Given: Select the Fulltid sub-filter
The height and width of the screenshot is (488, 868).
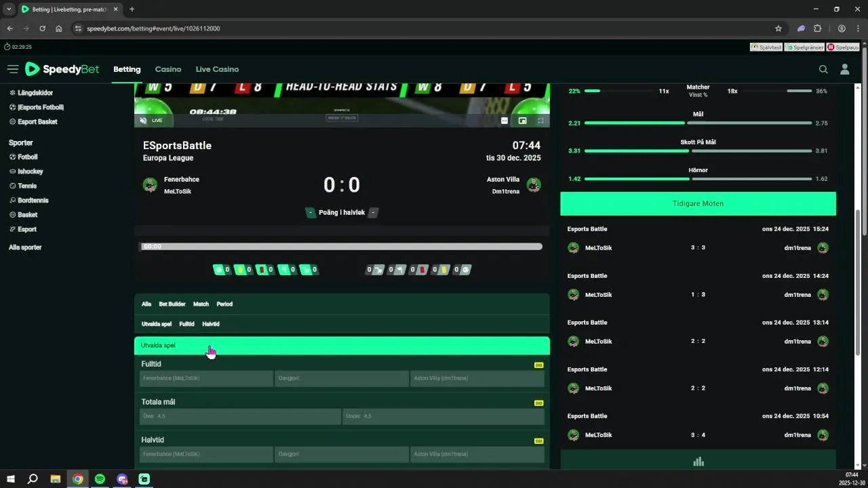Looking at the screenshot, I should point(186,324).
